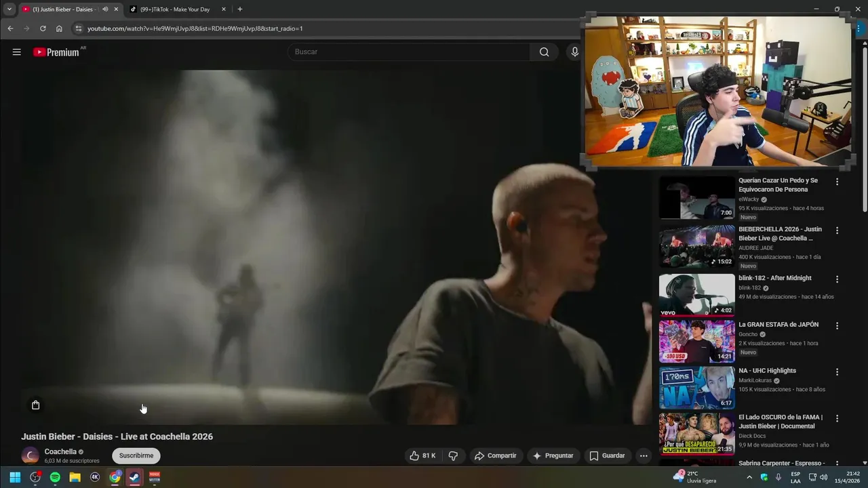Click the magnifier search button
This screenshot has height=488, width=868.
pos(544,52)
